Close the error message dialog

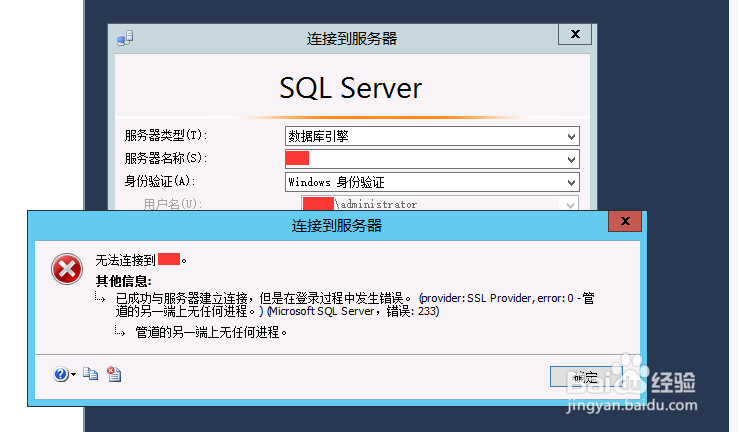[x=625, y=221]
